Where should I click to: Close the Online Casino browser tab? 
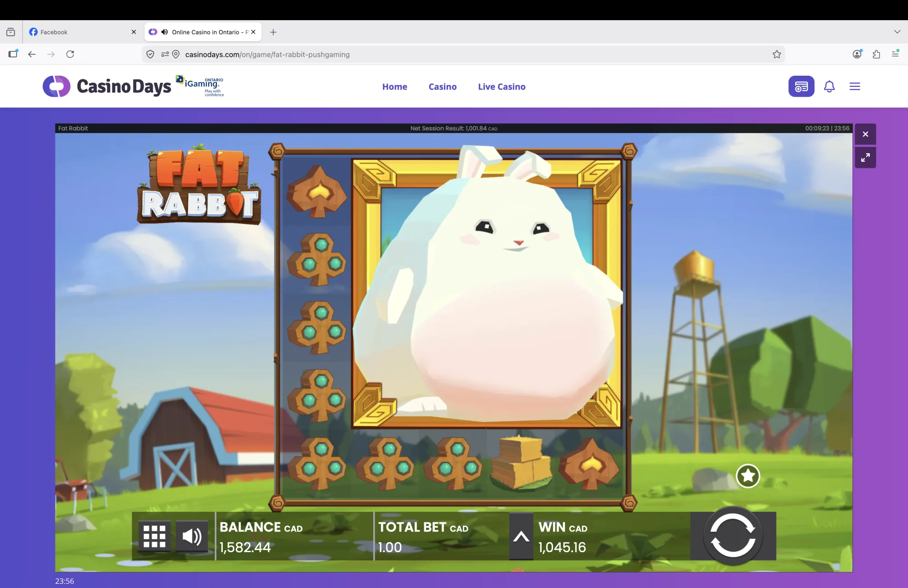[x=253, y=32]
